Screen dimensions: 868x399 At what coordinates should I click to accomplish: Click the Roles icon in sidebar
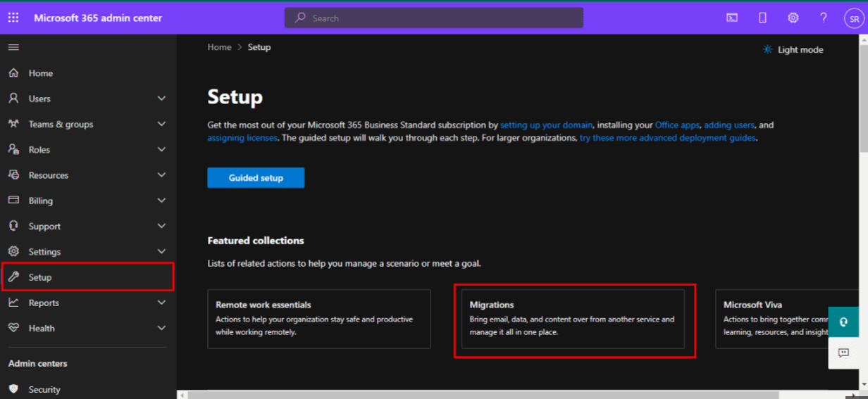[x=13, y=149]
